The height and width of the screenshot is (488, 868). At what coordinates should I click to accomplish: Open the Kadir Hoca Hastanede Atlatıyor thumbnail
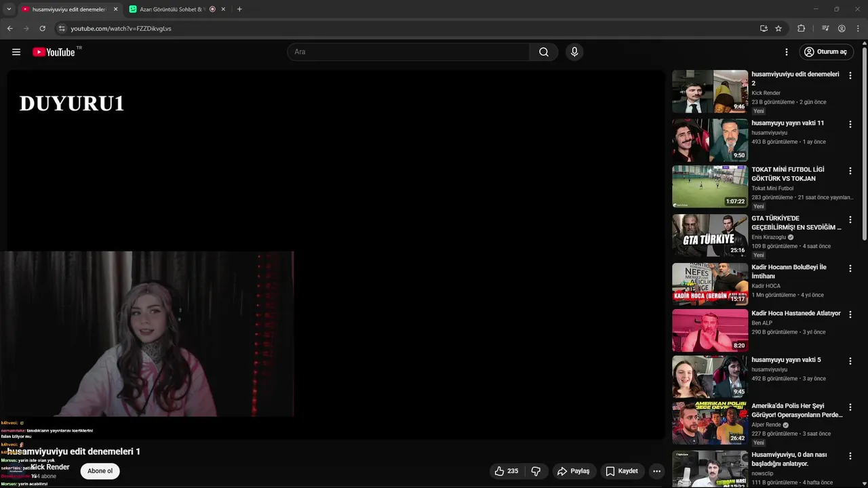click(x=710, y=330)
